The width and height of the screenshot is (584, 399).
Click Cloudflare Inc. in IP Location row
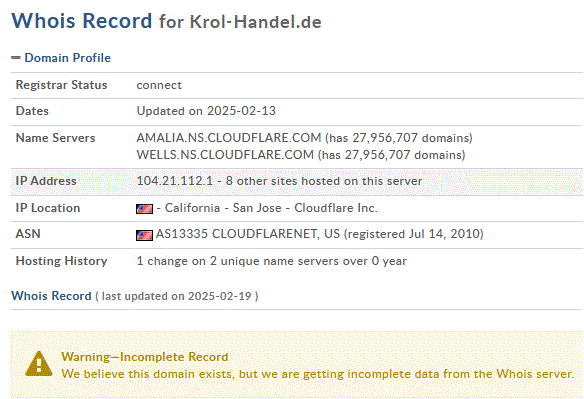[336, 208]
